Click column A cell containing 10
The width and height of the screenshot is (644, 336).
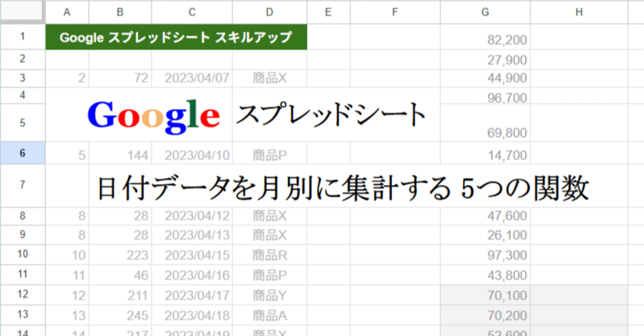[67, 254]
